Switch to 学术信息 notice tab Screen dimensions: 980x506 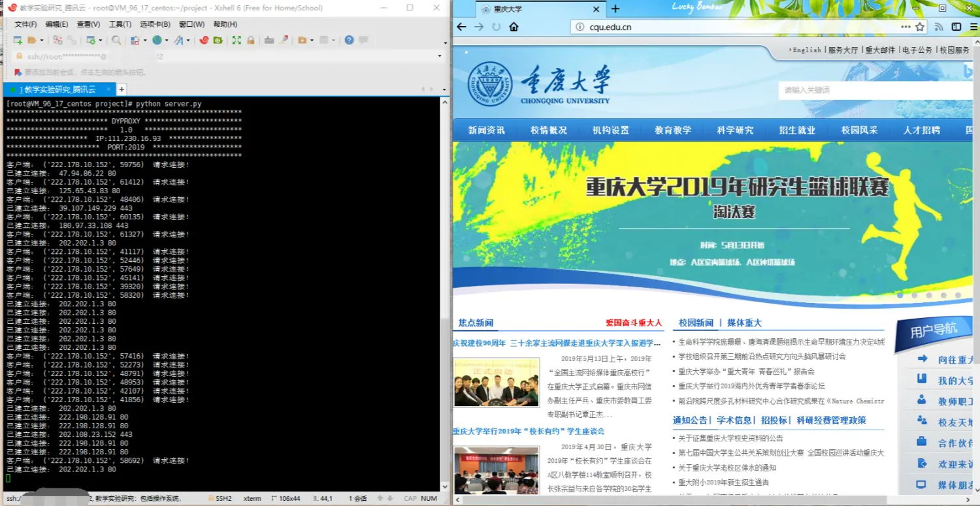pyautogui.click(x=734, y=420)
